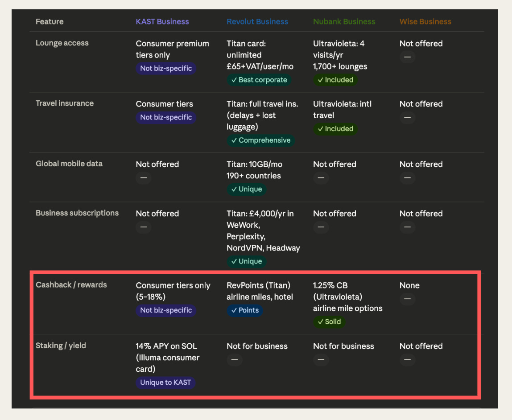Click Consumer tiers only (5–18%) cell
This screenshot has height=420, width=512.
coord(173,291)
